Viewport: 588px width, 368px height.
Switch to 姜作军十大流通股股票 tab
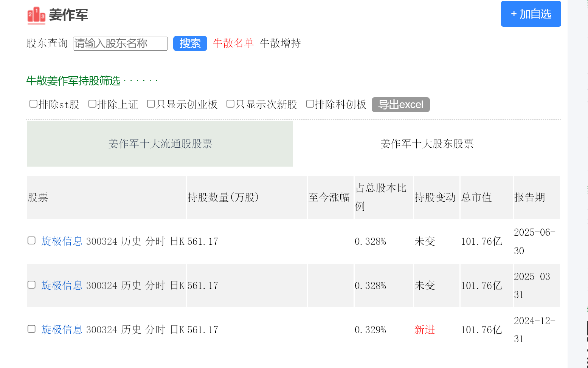(x=160, y=144)
